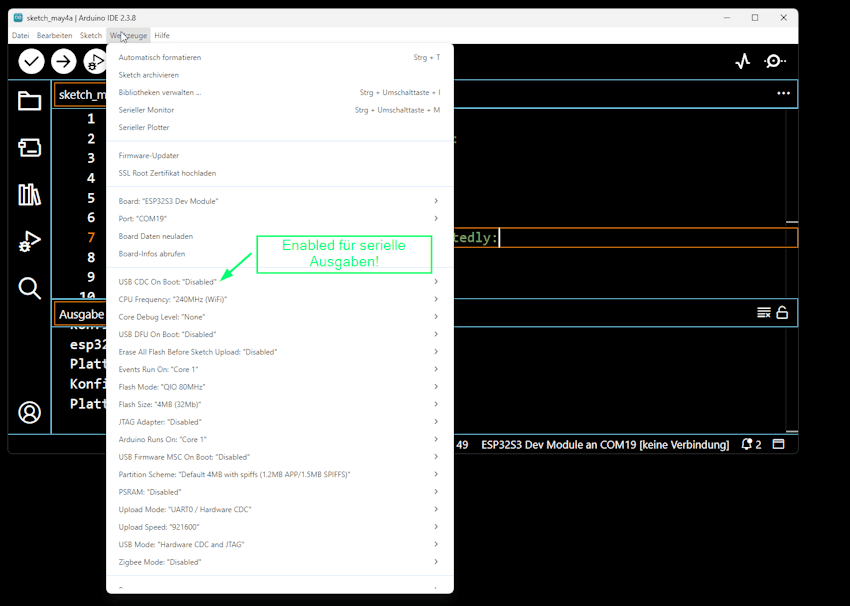Expand Upload Speed 921600 submenu

click(280, 527)
